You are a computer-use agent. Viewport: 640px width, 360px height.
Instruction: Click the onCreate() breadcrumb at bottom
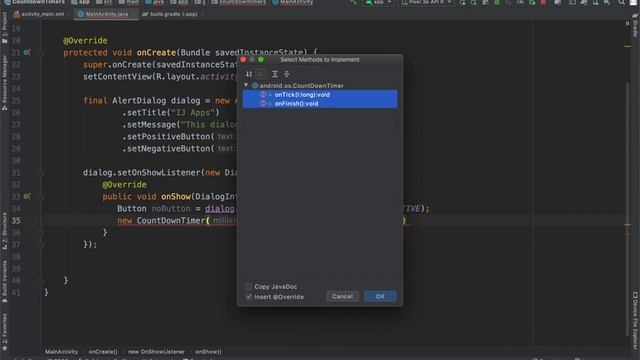coord(103,351)
